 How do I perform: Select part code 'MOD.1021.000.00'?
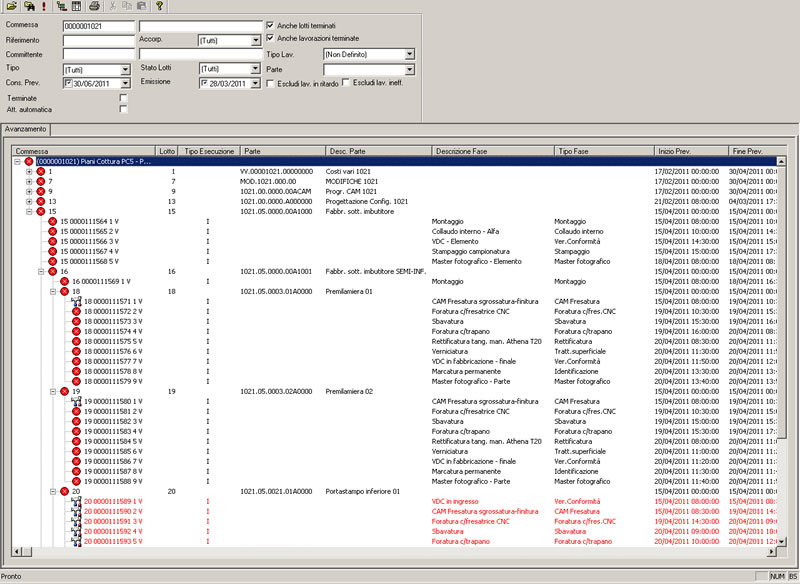click(268, 182)
